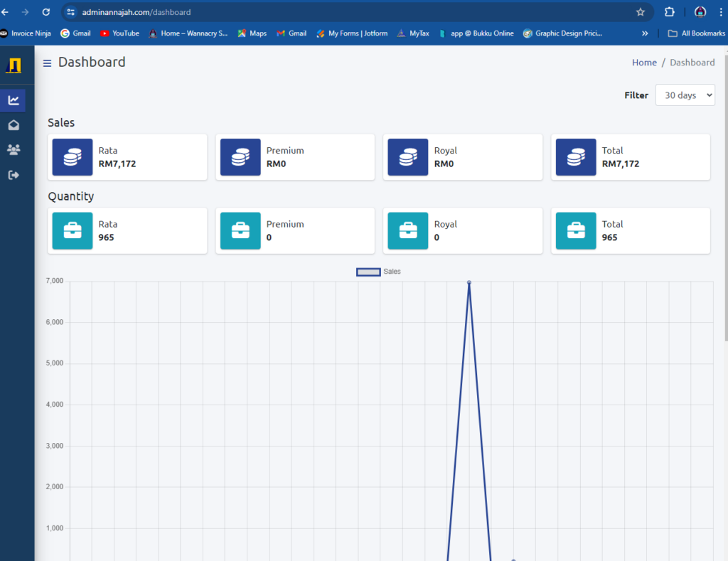Open the My Forms | Jotform bookmark
This screenshot has height=561, width=728.
point(352,33)
